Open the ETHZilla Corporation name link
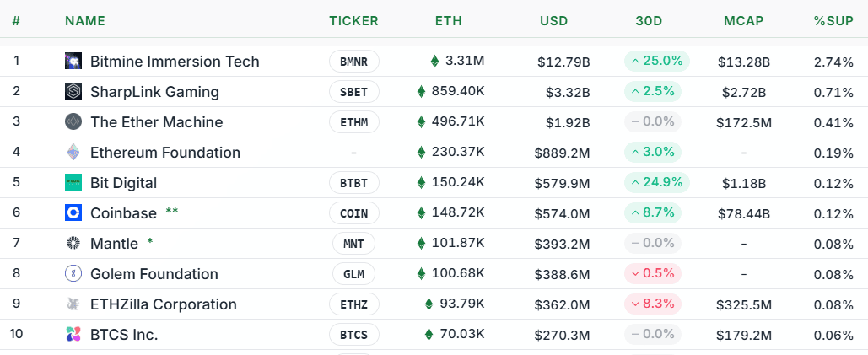This screenshot has height=355, width=868. tap(163, 304)
